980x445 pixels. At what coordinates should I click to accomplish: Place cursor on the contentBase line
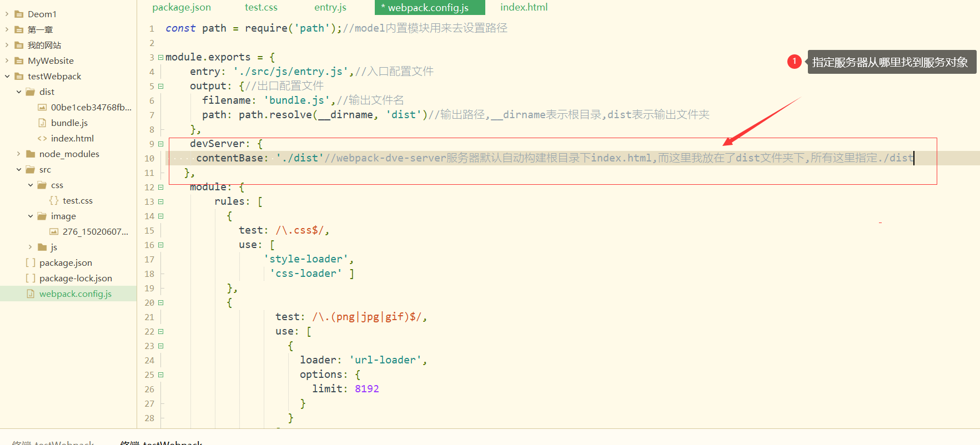click(572, 158)
